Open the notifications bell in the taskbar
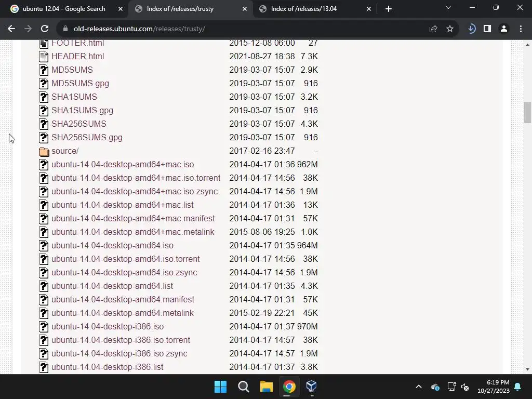The width and height of the screenshot is (532, 399). coord(518,387)
